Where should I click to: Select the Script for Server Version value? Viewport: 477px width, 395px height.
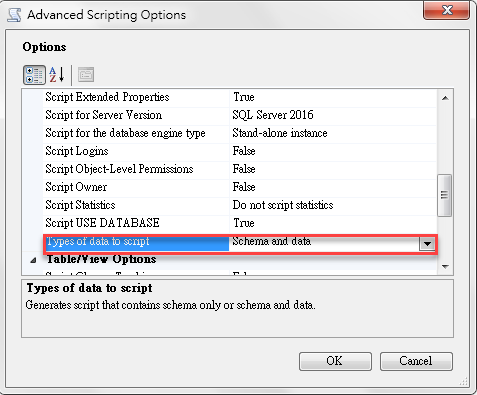tap(333, 115)
